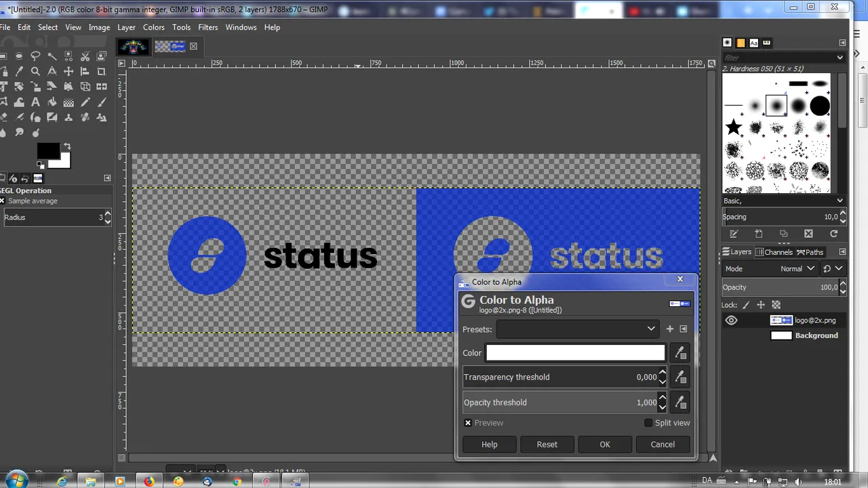
Task: Pick Transparency threshold from image eyedropper
Action: tap(680, 377)
